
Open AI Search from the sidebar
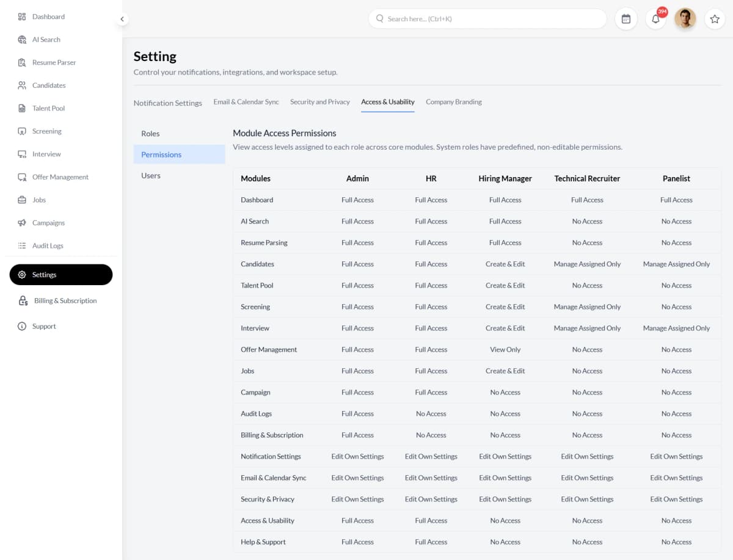[46, 40]
